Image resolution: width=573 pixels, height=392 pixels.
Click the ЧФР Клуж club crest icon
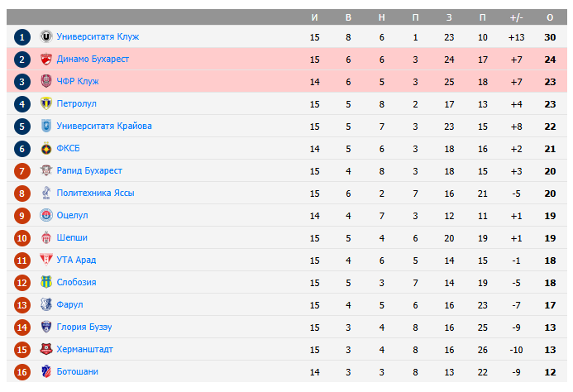pos(46,82)
